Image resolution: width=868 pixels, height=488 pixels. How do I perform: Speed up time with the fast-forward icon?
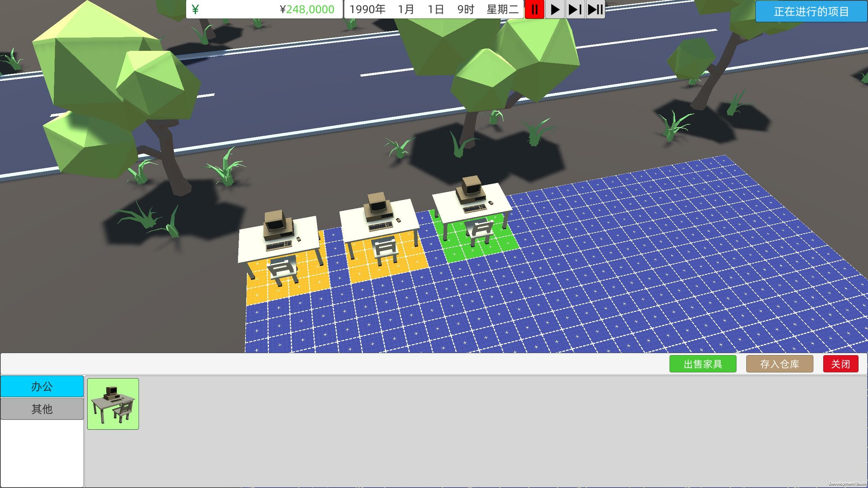[x=574, y=9]
